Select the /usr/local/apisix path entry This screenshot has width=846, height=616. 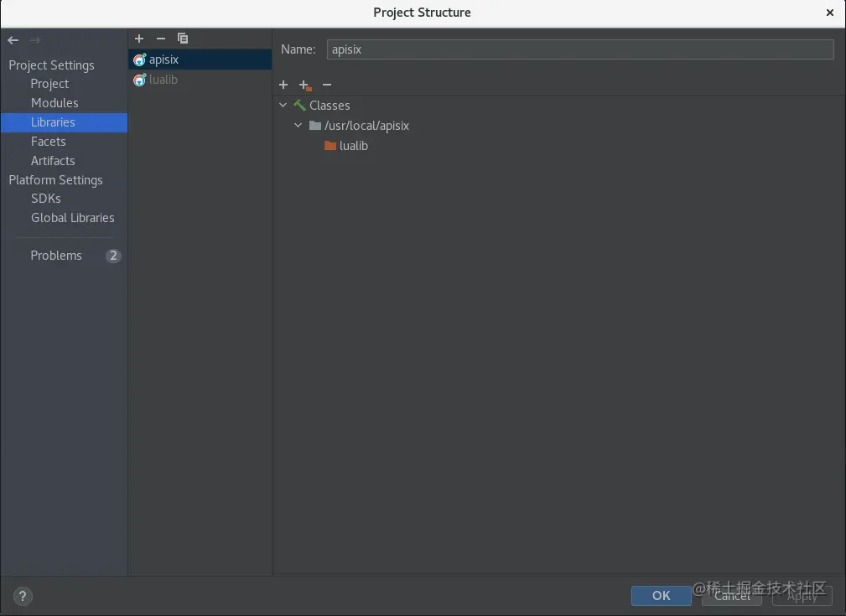367,126
